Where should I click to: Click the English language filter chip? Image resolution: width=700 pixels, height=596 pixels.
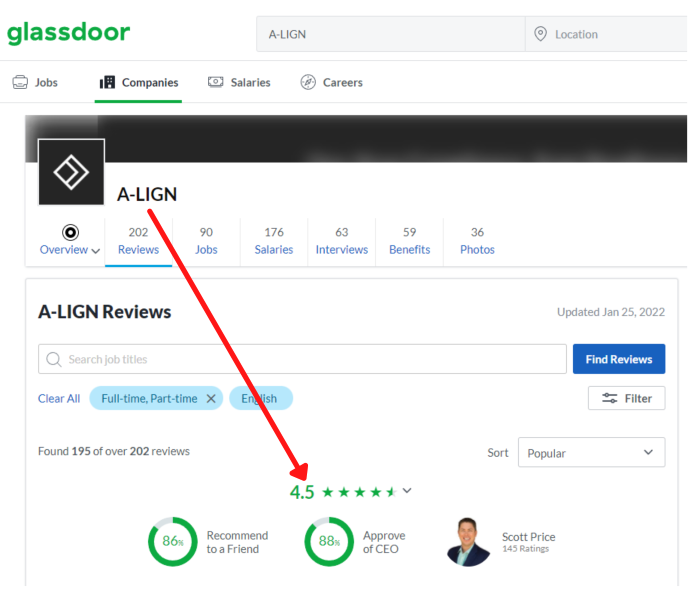point(261,398)
